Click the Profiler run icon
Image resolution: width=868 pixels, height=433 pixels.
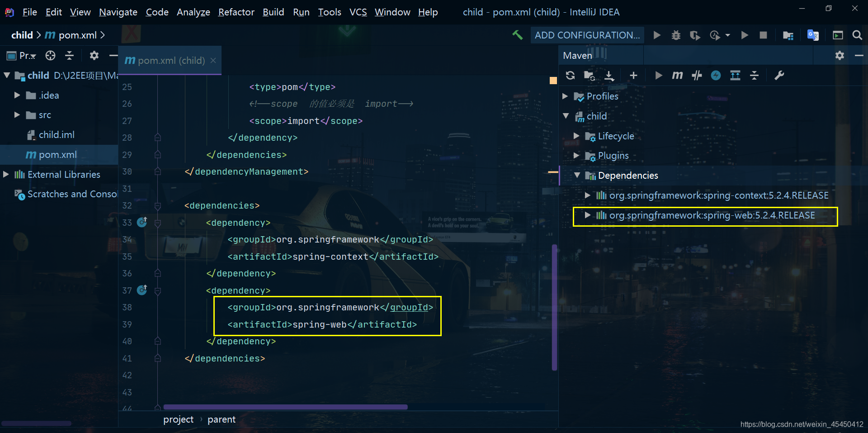point(715,35)
